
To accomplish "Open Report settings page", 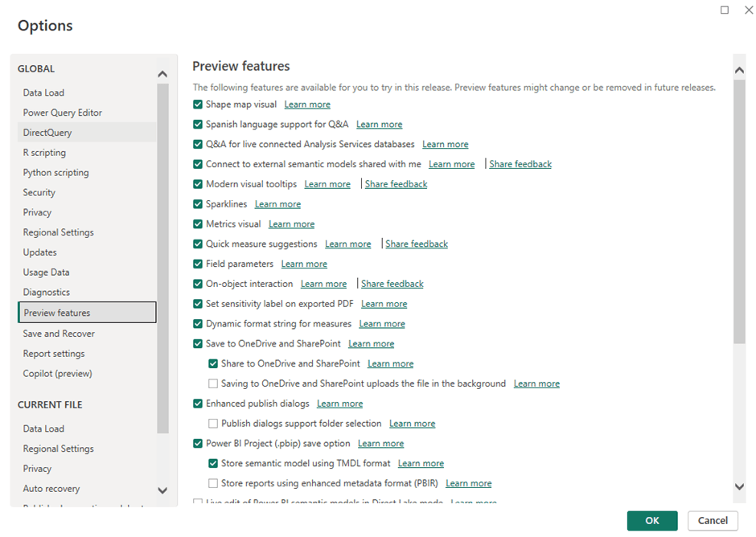I will tap(87, 354).
